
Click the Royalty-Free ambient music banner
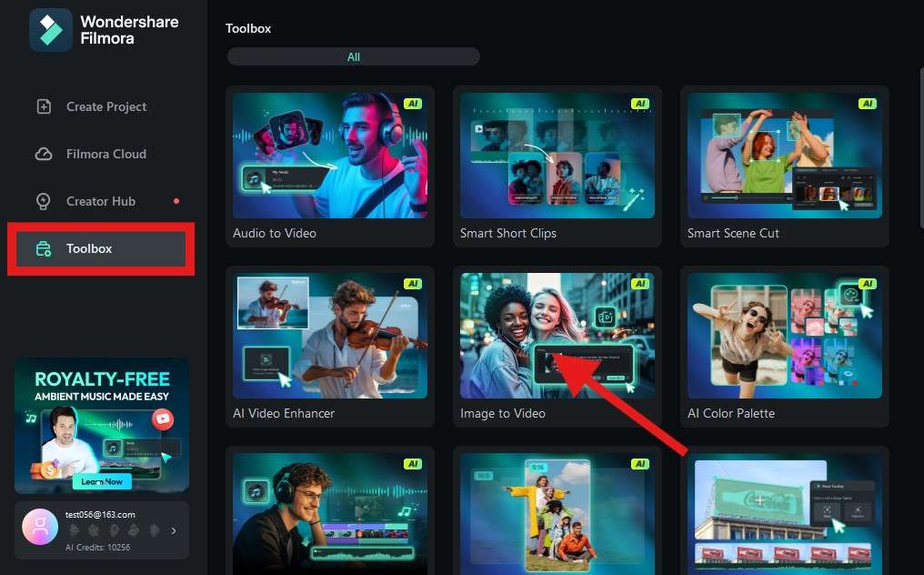tap(102, 426)
